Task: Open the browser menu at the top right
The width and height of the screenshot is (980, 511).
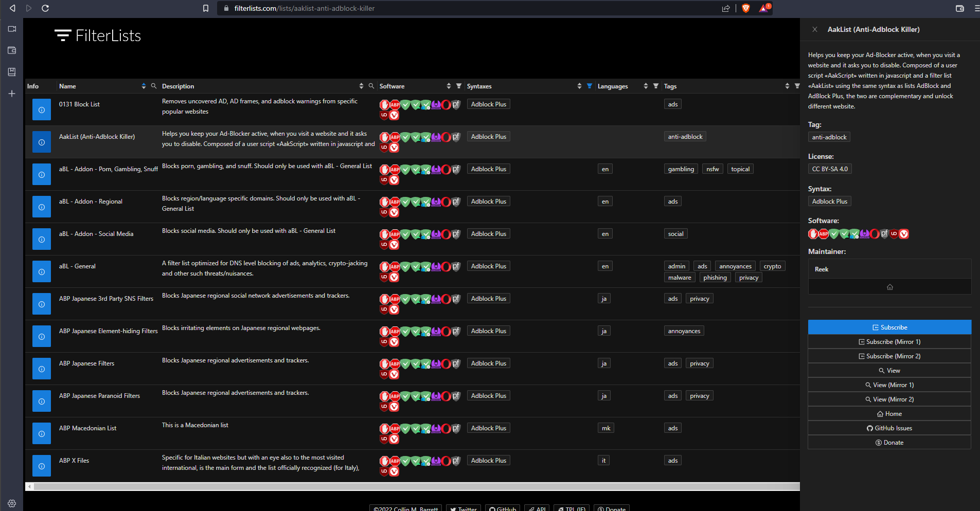Action: [976, 8]
